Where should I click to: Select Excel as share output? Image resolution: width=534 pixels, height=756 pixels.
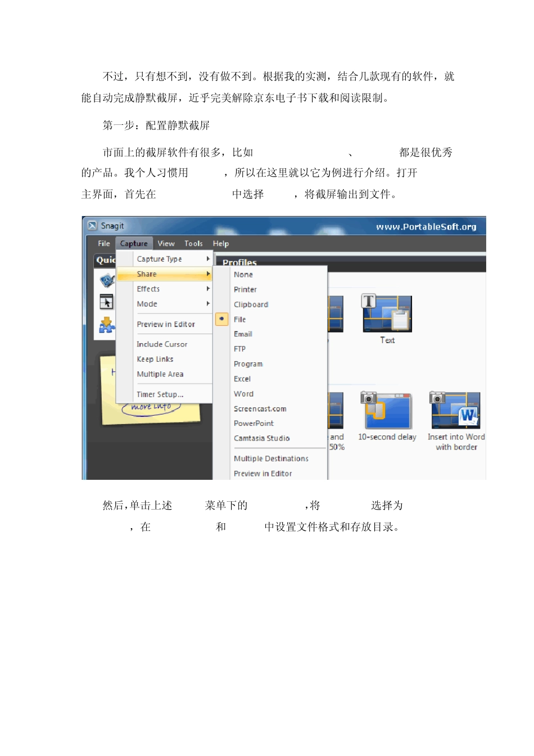tap(270, 379)
